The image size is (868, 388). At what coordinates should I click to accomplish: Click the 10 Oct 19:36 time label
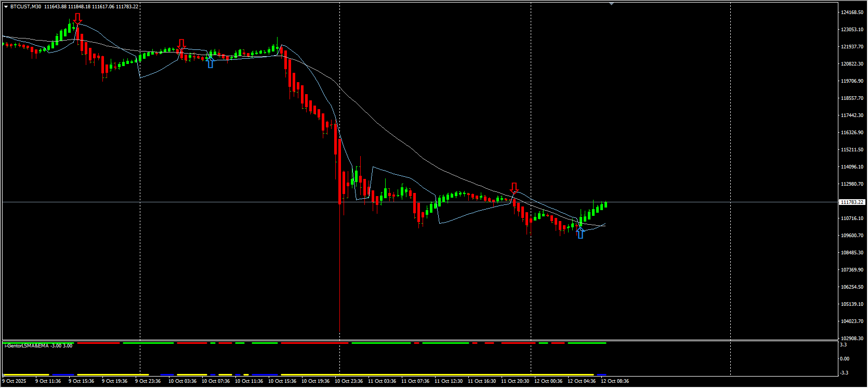coord(315,381)
